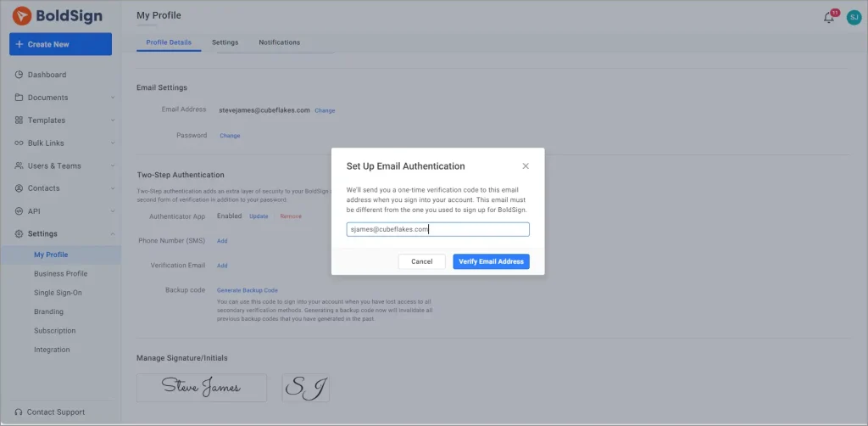The image size is (868, 426).
Task: Open Dashboard from the sidebar
Action: tap(47, 75)
